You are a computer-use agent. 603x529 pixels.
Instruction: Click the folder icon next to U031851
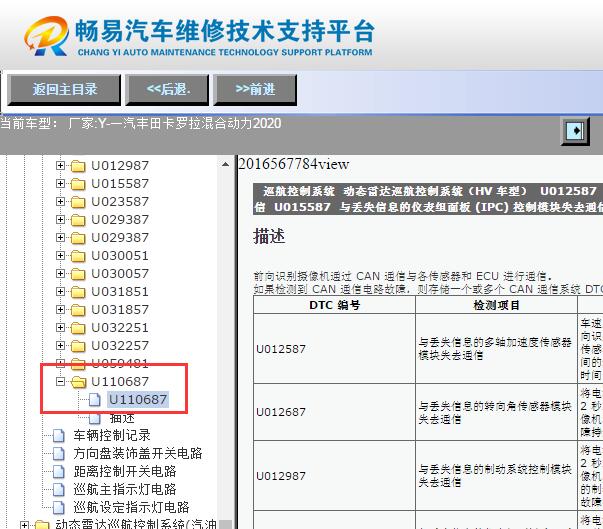coord(78,292)
